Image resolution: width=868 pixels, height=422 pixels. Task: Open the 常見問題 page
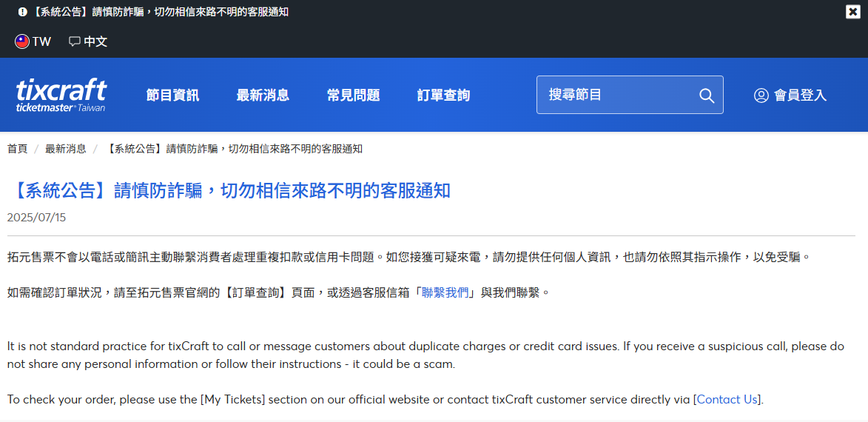click(x=353, y=95)
